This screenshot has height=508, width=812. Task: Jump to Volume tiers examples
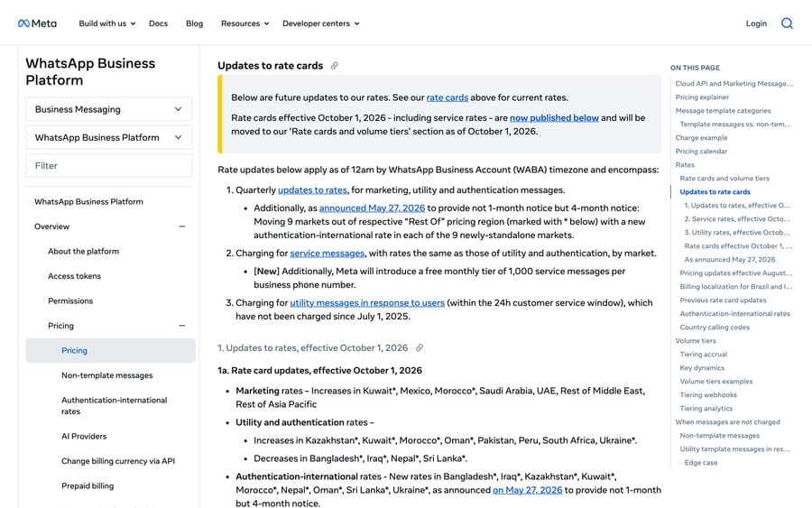click(716, 381)
